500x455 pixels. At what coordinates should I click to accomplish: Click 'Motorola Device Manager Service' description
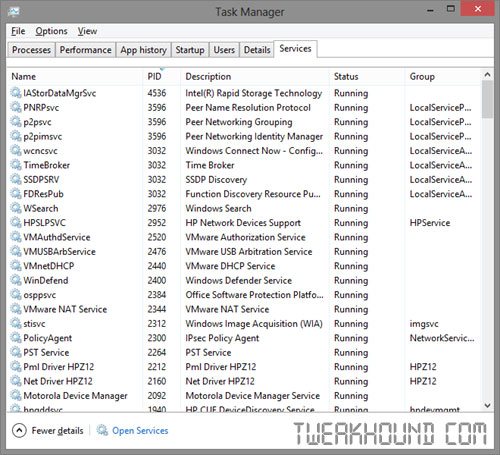[x=252, y=396]
